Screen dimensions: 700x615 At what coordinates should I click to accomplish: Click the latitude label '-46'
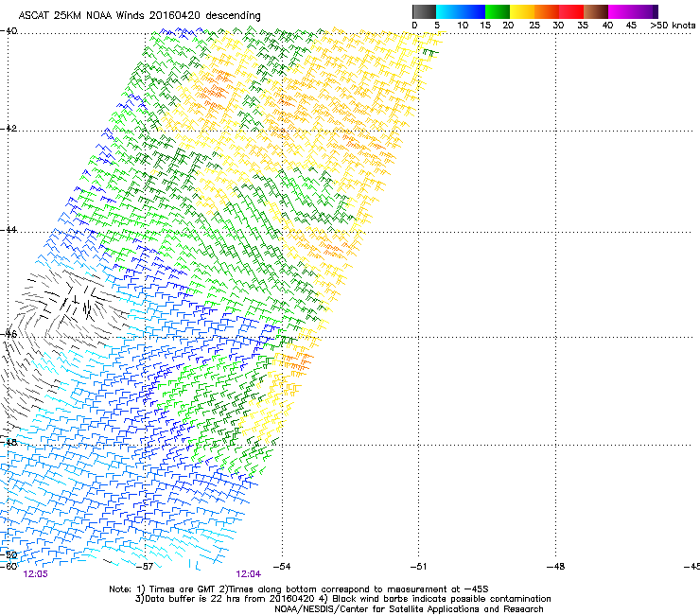click(9, 334)
